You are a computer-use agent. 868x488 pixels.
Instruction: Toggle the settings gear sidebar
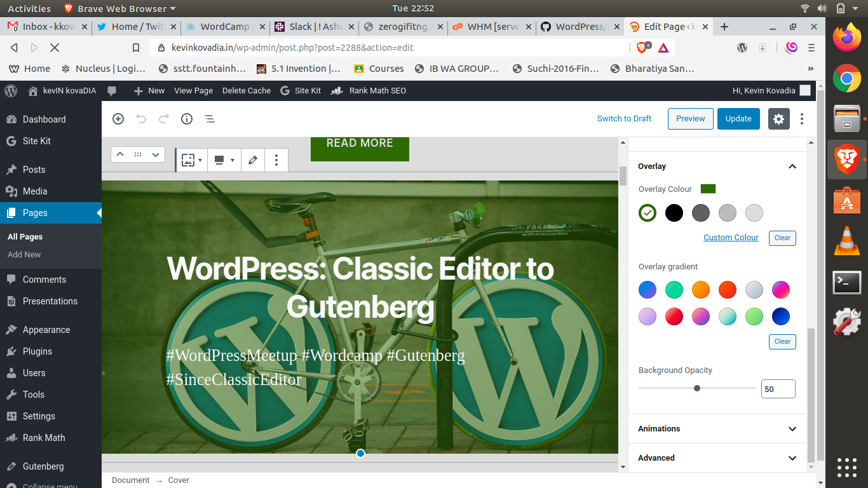[x=779, y=119]
